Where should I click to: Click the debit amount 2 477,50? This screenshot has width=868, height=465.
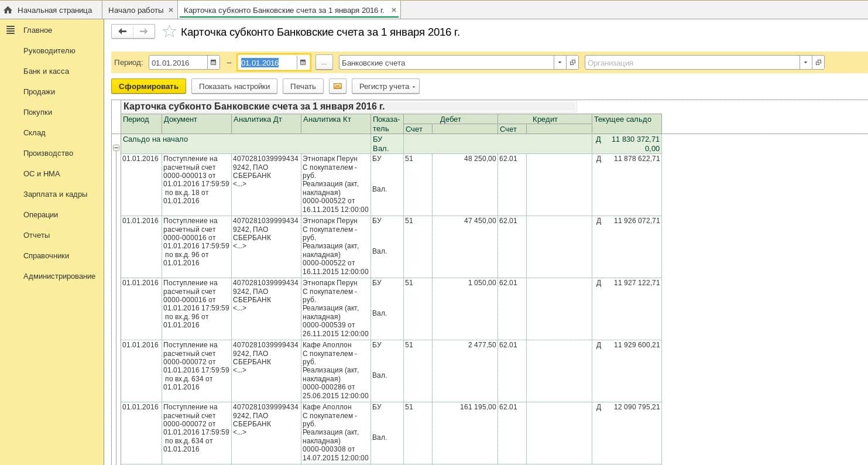tap(482, 345)
